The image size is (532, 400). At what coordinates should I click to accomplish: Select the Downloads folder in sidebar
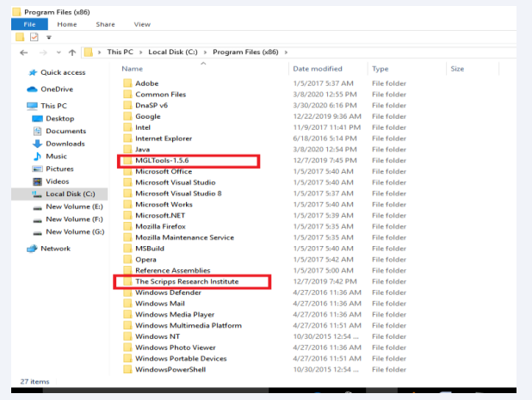click(x=65, y=144)
